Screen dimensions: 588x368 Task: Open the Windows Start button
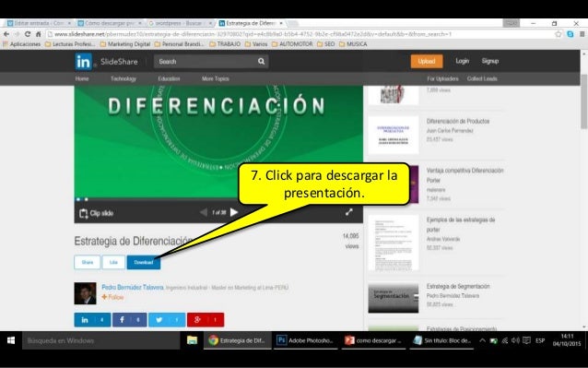[x=11, y=340]
